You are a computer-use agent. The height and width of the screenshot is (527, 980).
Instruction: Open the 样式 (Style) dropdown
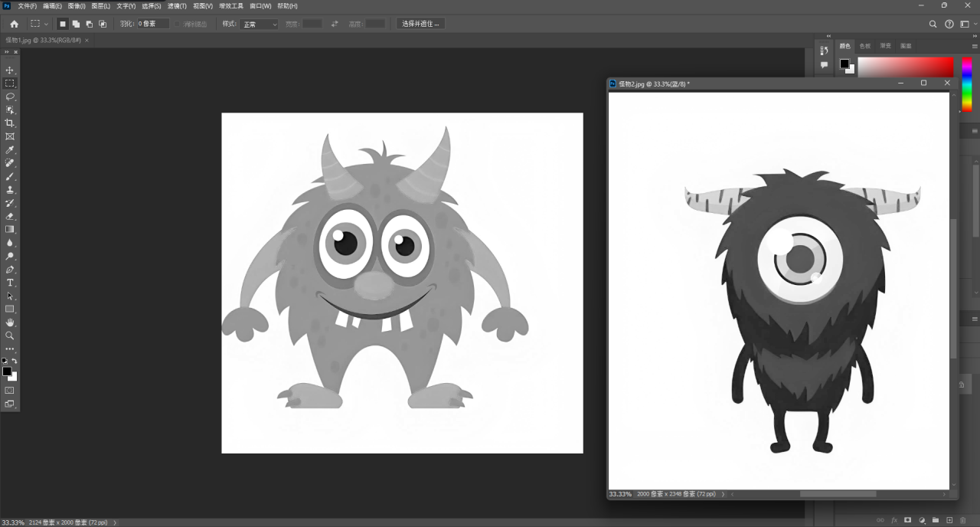(260, 25)
